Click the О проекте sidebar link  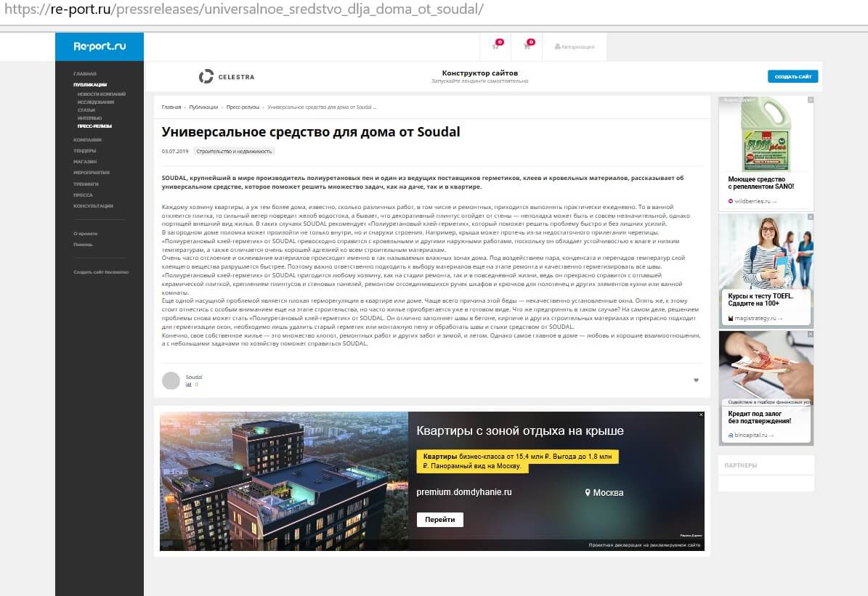(85, 234)
